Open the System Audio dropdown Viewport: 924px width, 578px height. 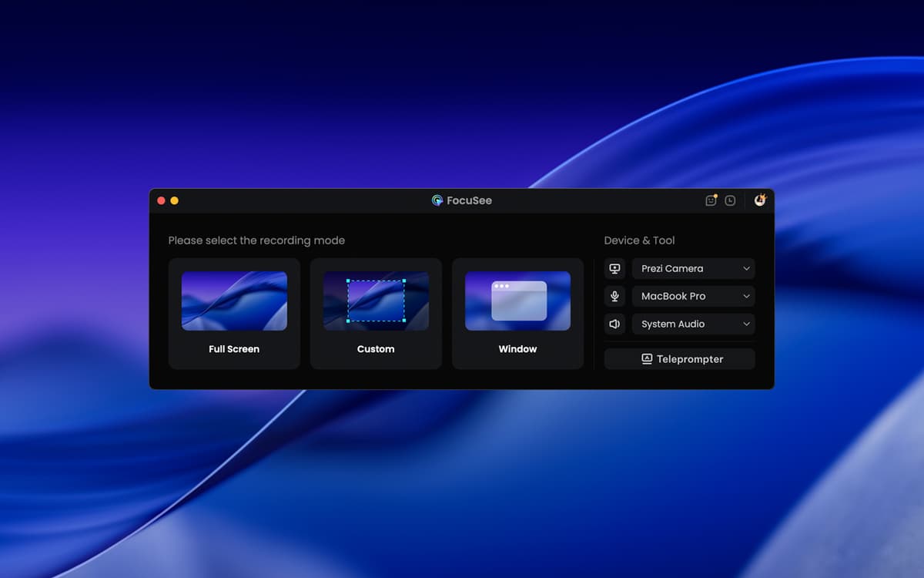point(693,324)
